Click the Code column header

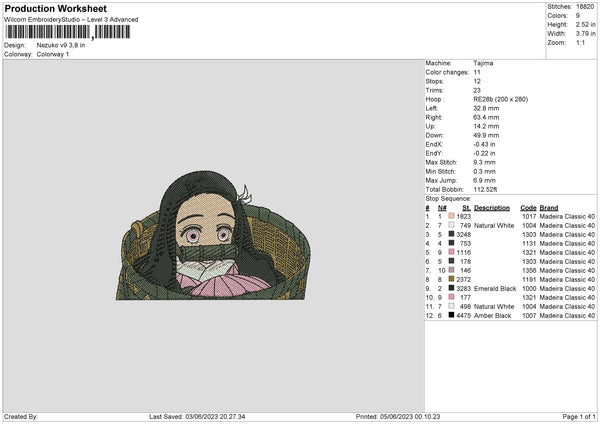(528, 208)
